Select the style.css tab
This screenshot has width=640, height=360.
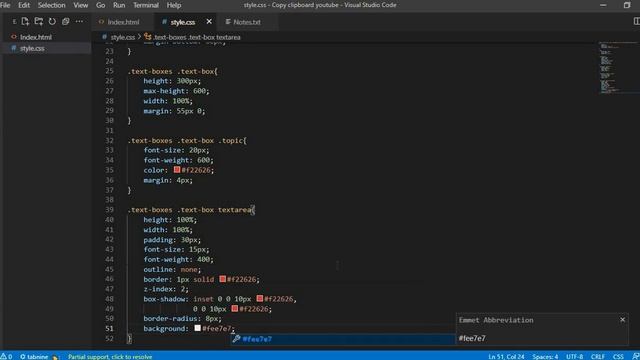pos(182,22)
